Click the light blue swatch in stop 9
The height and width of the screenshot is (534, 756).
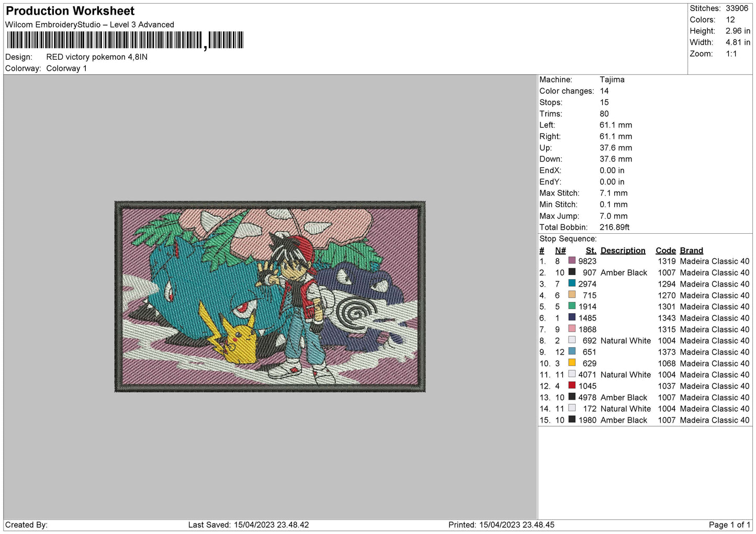click(572, 351)
